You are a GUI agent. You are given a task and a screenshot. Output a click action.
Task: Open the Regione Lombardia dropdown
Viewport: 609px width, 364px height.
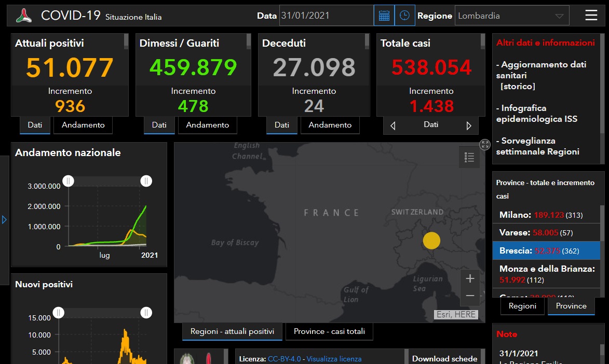coord(511,16)
